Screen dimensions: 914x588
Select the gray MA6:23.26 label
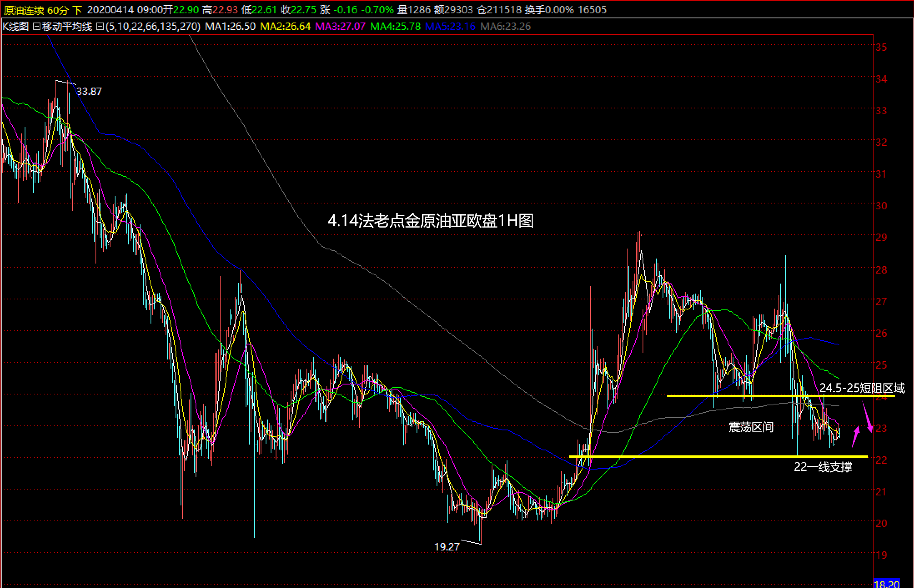click(505, 27)
